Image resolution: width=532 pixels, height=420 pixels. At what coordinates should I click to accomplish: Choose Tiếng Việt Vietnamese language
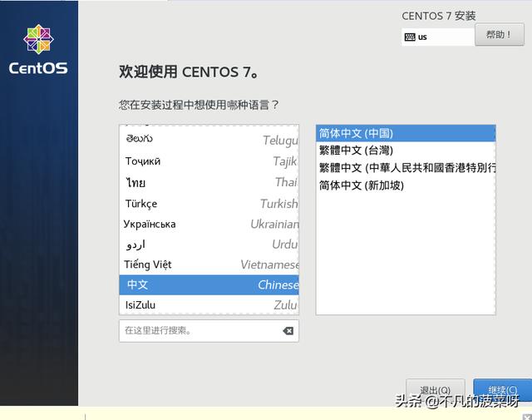point(209,264)
